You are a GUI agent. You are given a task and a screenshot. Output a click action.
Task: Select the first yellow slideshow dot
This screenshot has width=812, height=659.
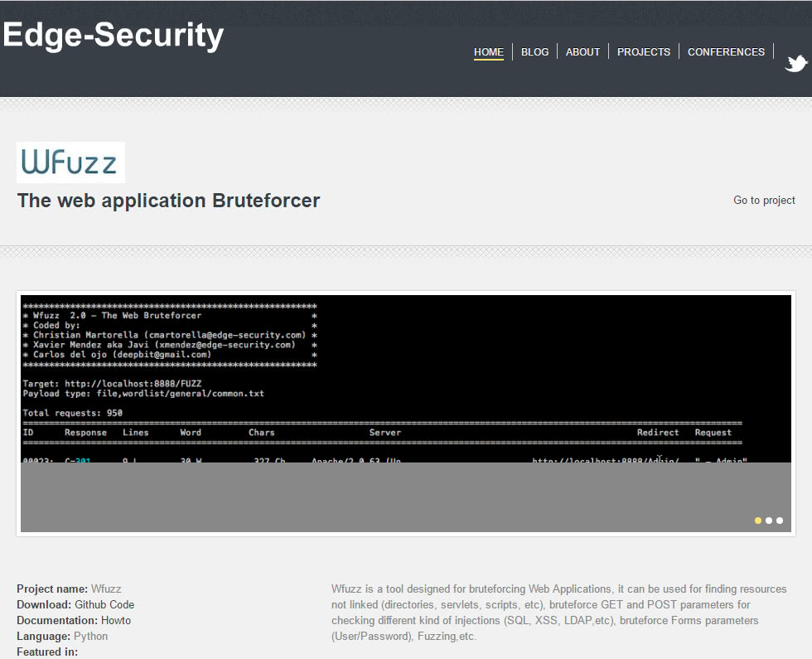(758, 521)
